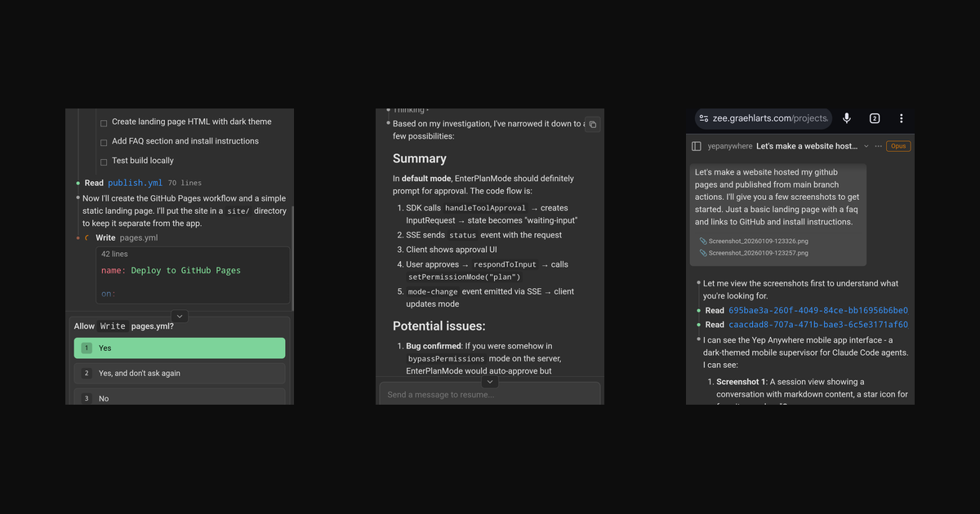
Task: Open the browser three-dot overflow menu
Action: [x=901, y=118]
